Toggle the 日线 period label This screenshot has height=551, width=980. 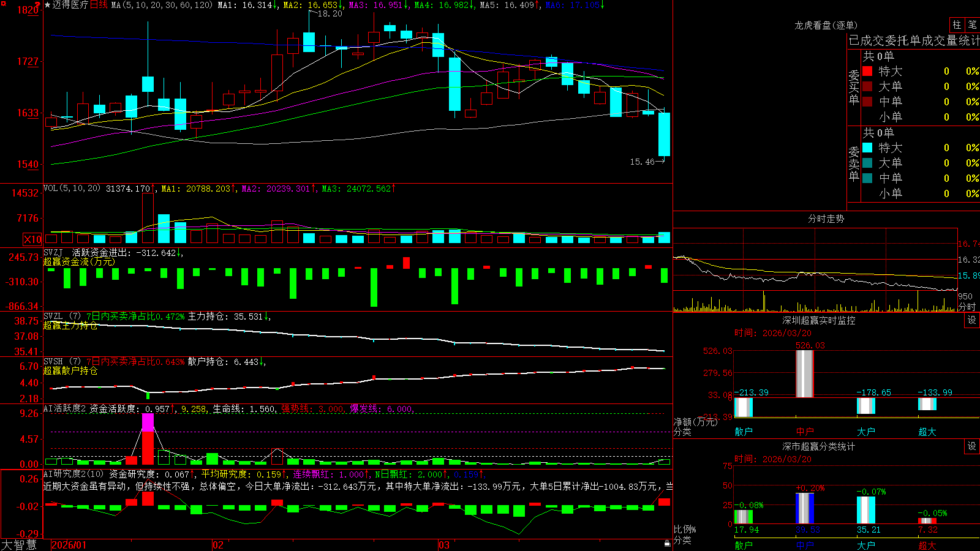pyautogui.click(x=99, y=5)
